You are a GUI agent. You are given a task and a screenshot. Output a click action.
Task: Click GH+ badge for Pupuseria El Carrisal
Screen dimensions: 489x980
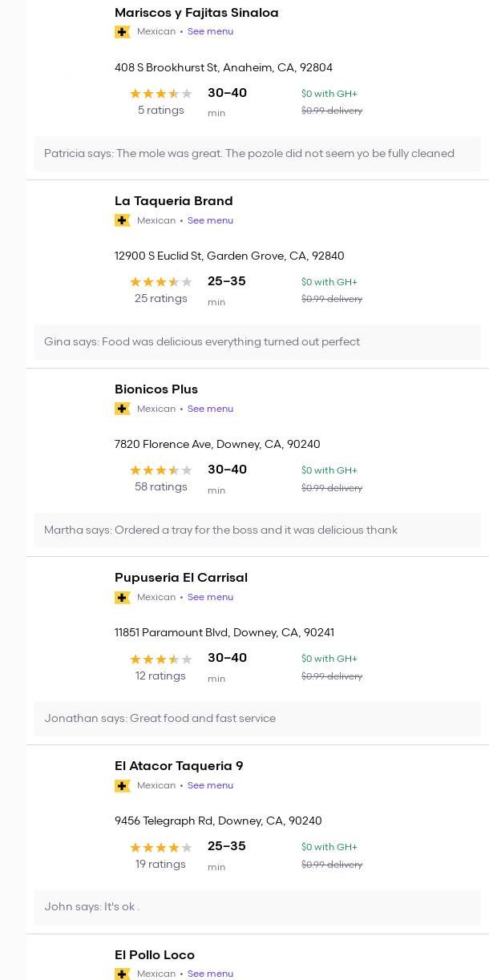pyautogui.click(x=123, y=597)
